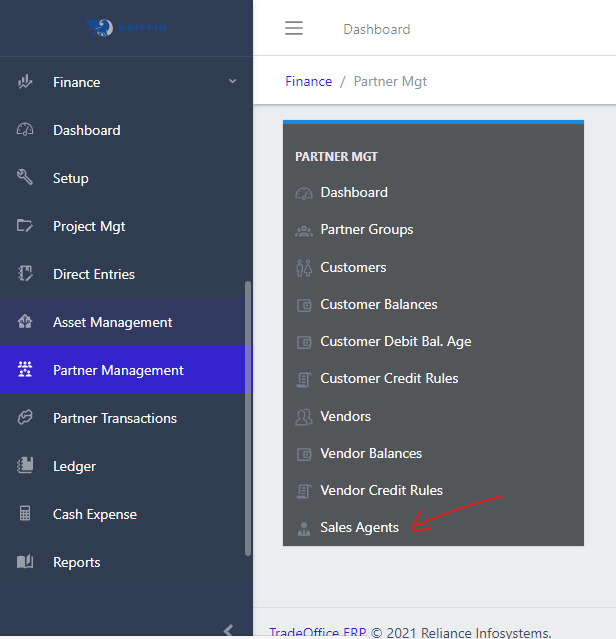Click the Vendor Credit Rules document icon
The height and width of the screenshot is (639, 616).
click(304, 491)
